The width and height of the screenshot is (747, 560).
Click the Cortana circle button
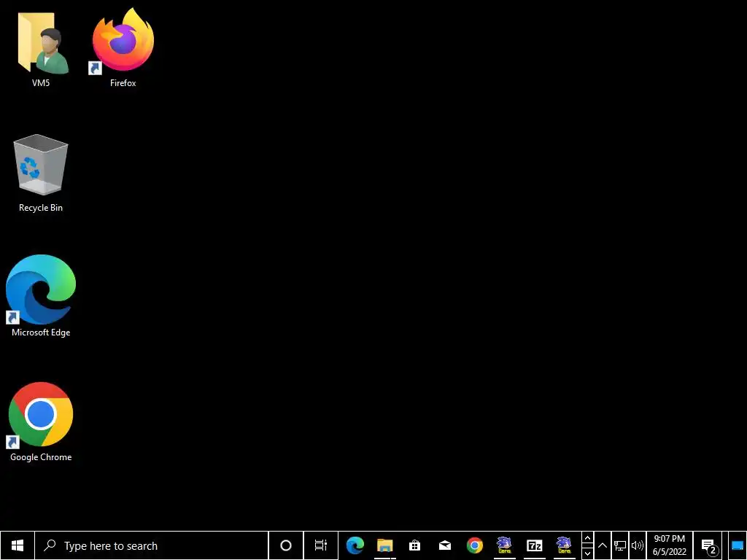point(286,545)
